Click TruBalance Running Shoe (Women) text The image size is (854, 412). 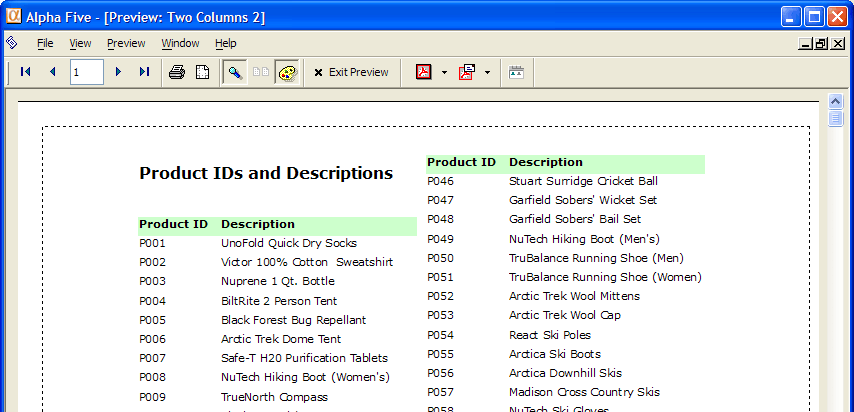(606, 277)
